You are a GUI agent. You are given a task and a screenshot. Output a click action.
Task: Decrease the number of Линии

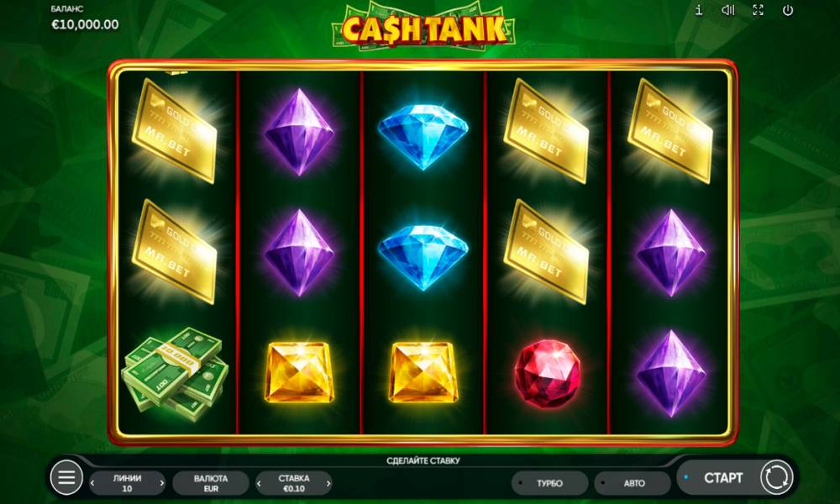coord(92,483)
